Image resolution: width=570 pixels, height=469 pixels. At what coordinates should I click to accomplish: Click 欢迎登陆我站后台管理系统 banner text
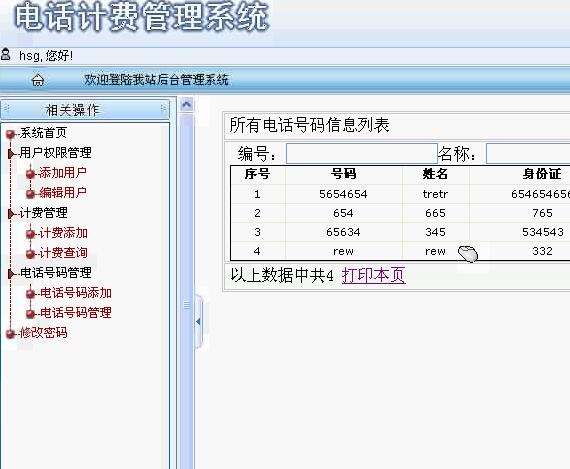(x=156, y=80)
